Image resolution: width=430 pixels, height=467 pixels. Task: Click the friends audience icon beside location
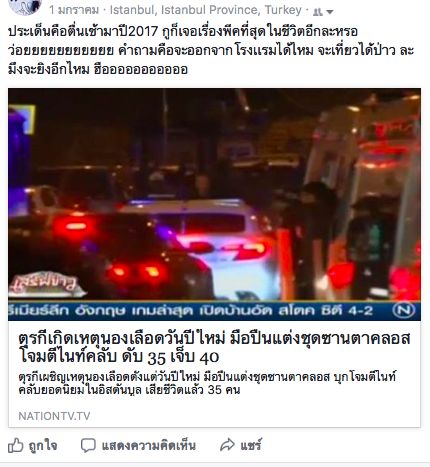click(318, 12)
